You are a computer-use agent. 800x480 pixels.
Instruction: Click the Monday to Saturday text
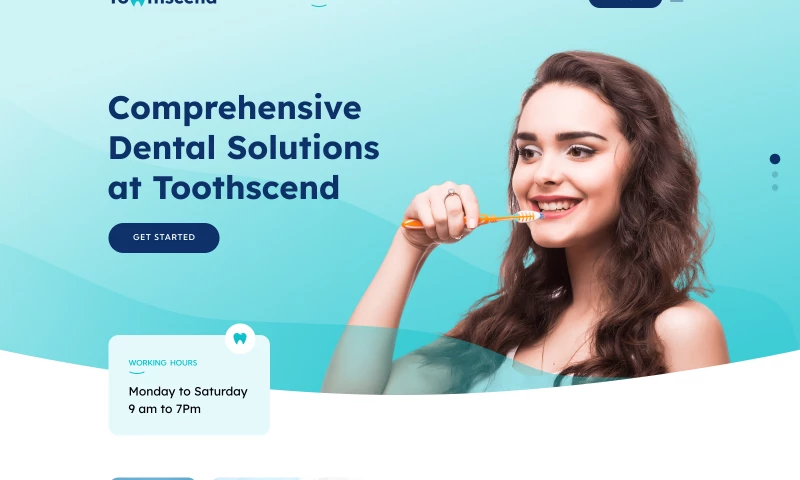(188, 392)
